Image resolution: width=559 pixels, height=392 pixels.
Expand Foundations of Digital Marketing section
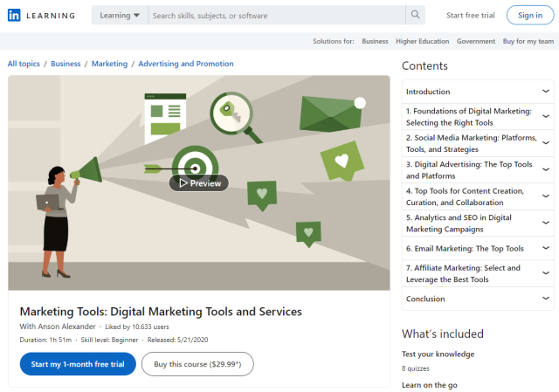546,117
